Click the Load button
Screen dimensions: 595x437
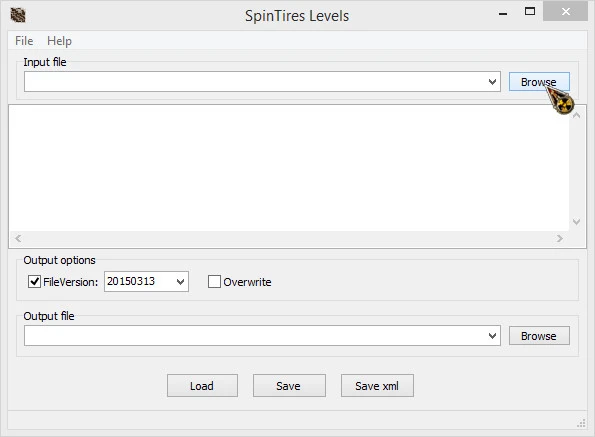pos(202,386)
